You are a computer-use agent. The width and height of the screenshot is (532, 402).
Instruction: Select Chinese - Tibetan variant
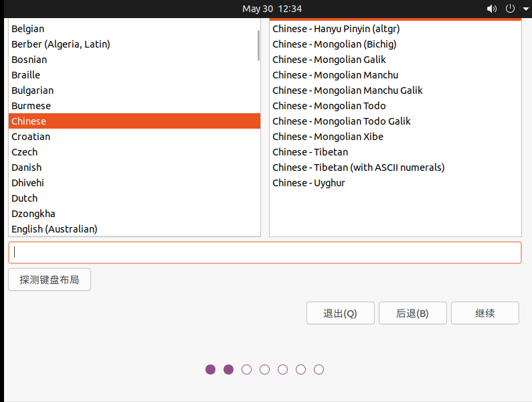point(310,152)
